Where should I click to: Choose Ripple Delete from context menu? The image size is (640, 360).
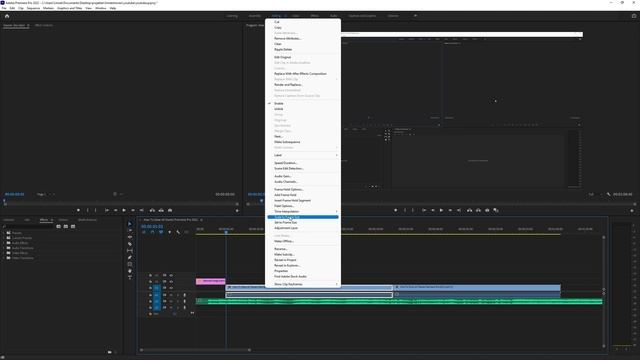tap(303, 49)
